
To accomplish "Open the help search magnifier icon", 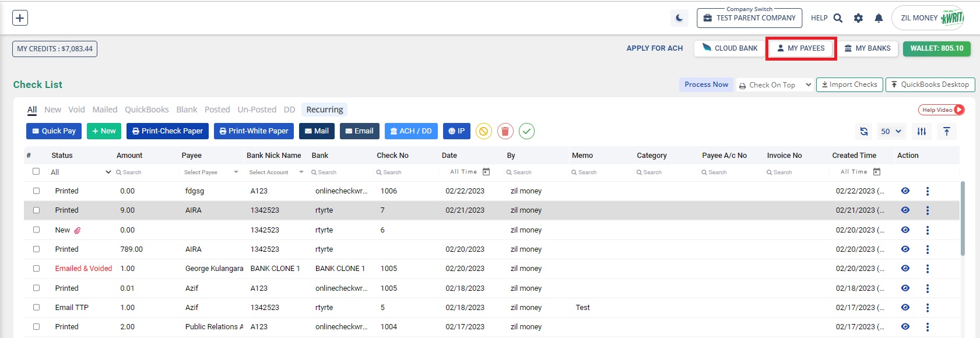I will point(838,18).
